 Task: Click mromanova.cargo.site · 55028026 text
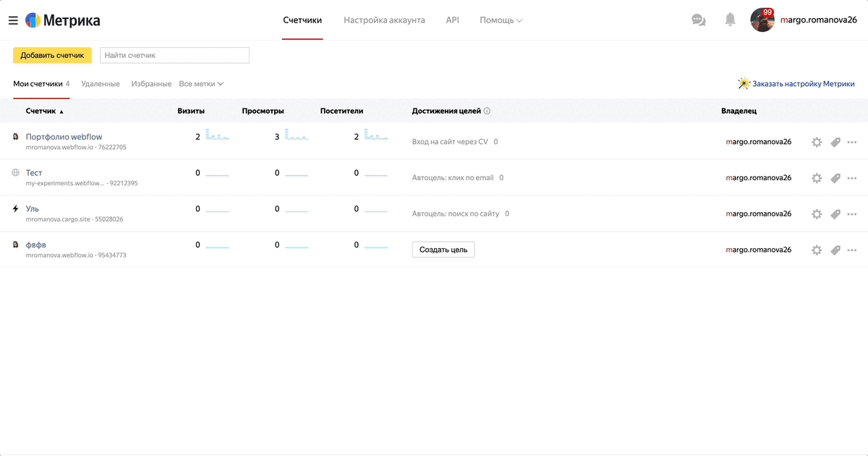tap(75, 219)
